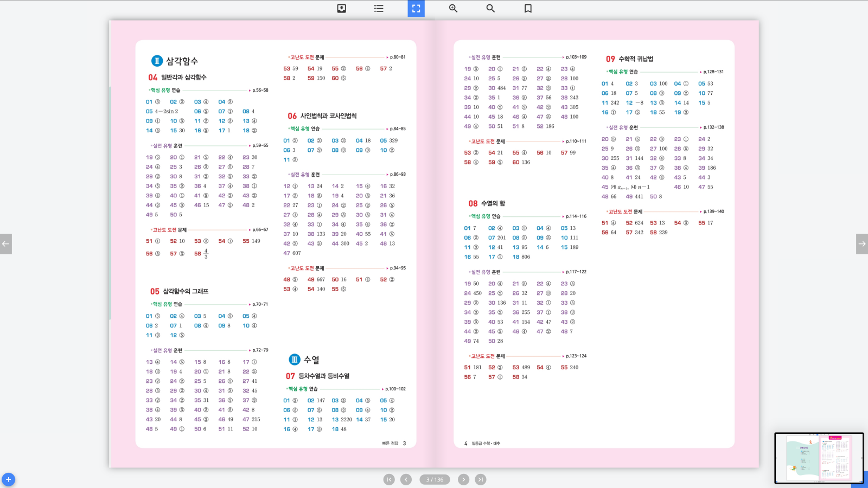Click the download/save icon in top toolbar
Viewport: 868px width, 488px height.
[341, 8]
